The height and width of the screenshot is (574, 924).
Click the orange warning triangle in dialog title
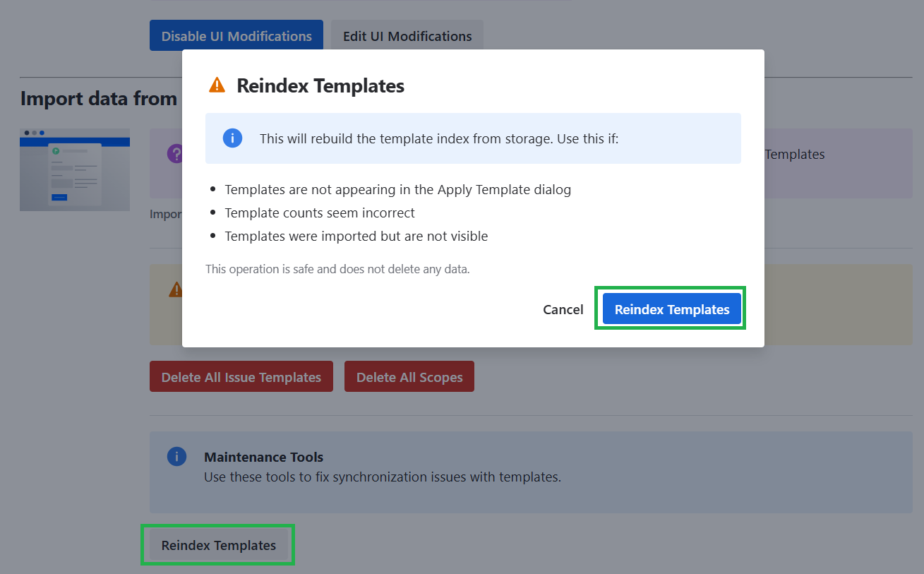[217, 85]
